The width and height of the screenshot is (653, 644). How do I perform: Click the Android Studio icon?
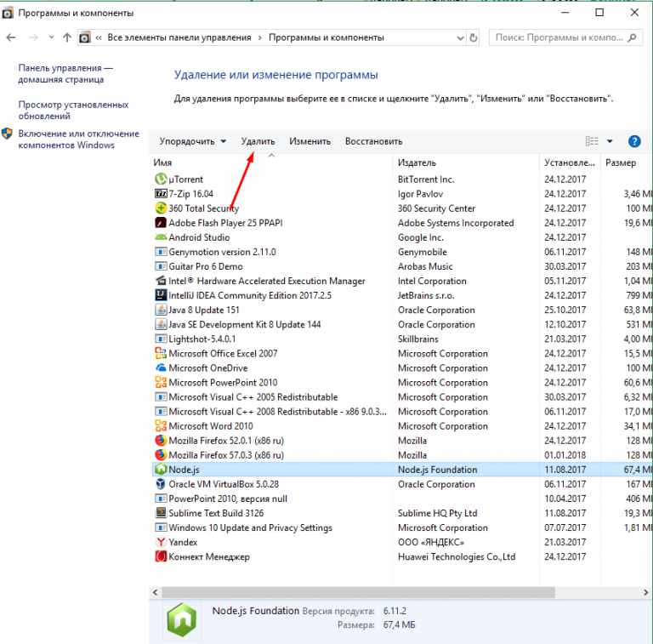click(161, 237)
